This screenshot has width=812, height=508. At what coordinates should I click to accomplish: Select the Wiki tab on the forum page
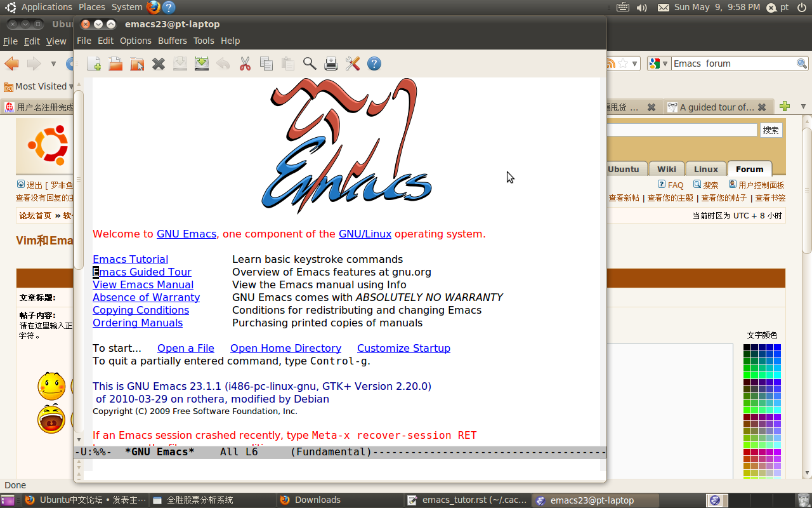[x=667, y=169]
